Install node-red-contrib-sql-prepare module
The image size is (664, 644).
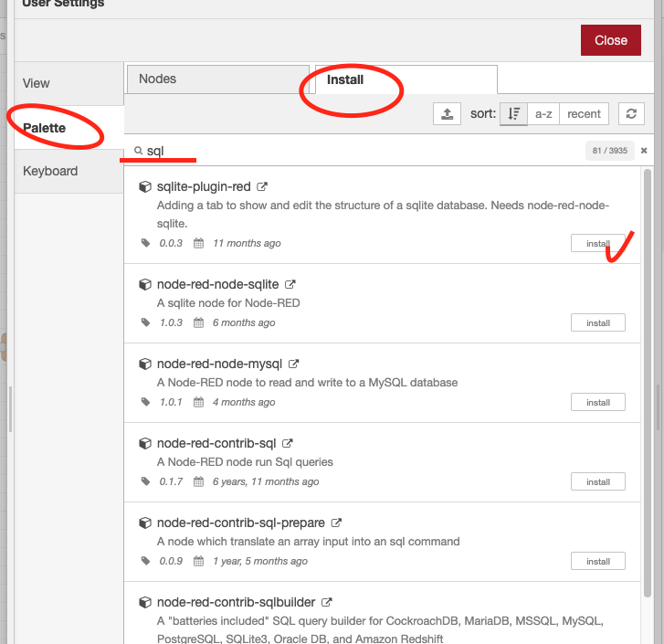point(598,562)
